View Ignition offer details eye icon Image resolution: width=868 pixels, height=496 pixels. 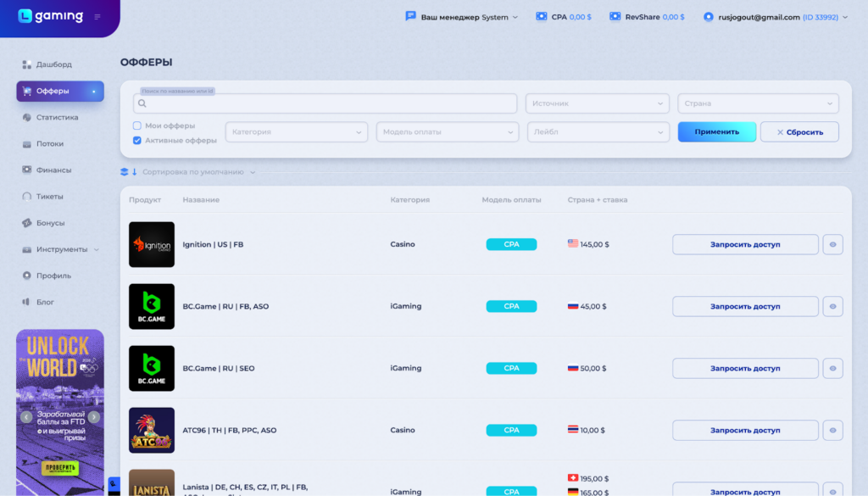(x=832, y=245)
